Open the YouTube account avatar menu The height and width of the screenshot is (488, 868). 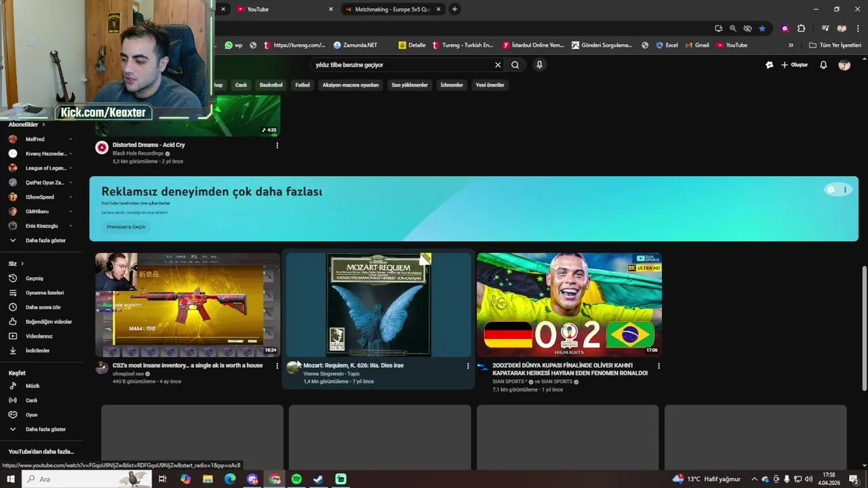tap(844, 65)
